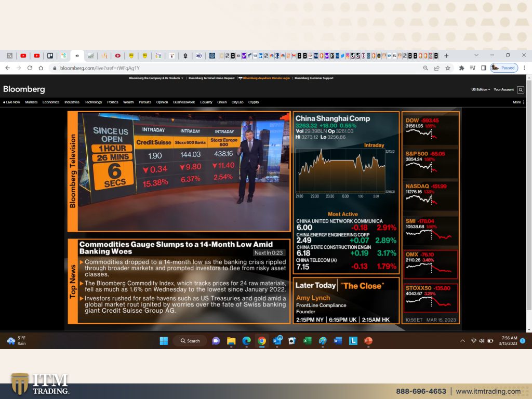
Task: Open Outlook from the taskbar
Action: (277, 340)
